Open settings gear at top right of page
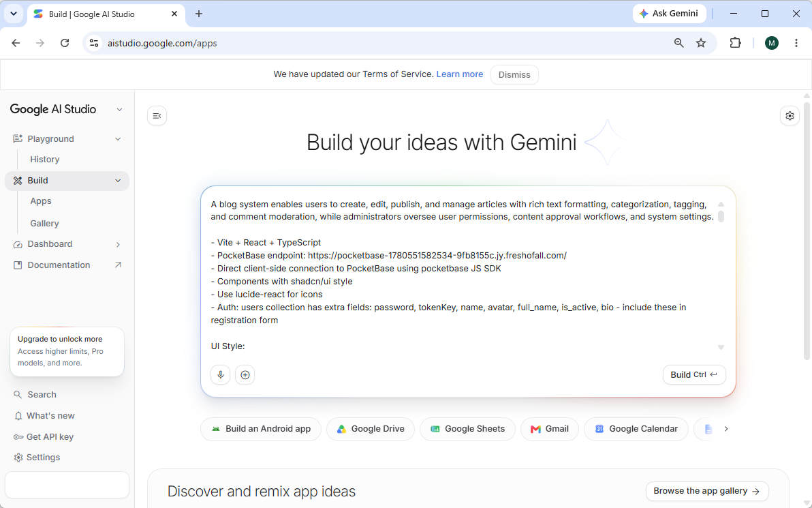812x508 pixels. click(x=790, y=116)
